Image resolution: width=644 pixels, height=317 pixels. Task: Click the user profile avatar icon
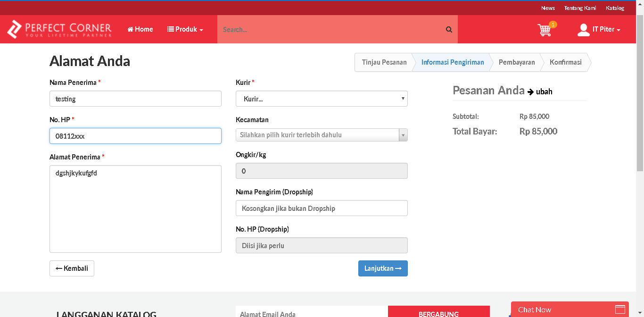pos(584,30)
